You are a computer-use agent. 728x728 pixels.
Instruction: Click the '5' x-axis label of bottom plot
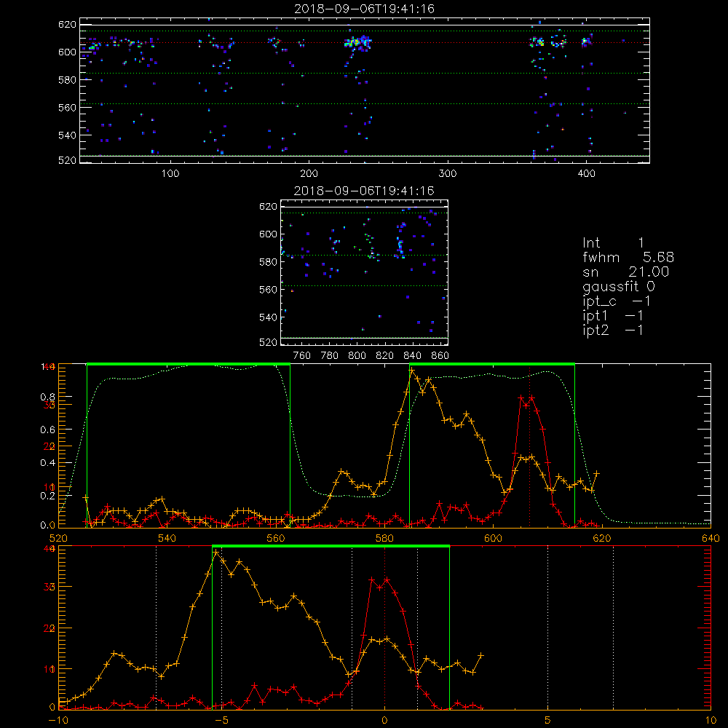548,720
